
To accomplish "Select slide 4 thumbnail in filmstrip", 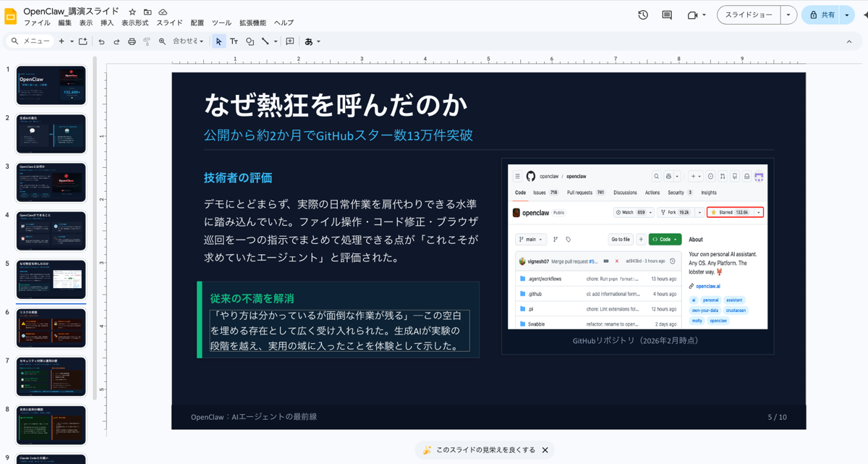I will [x=51, y=231].
